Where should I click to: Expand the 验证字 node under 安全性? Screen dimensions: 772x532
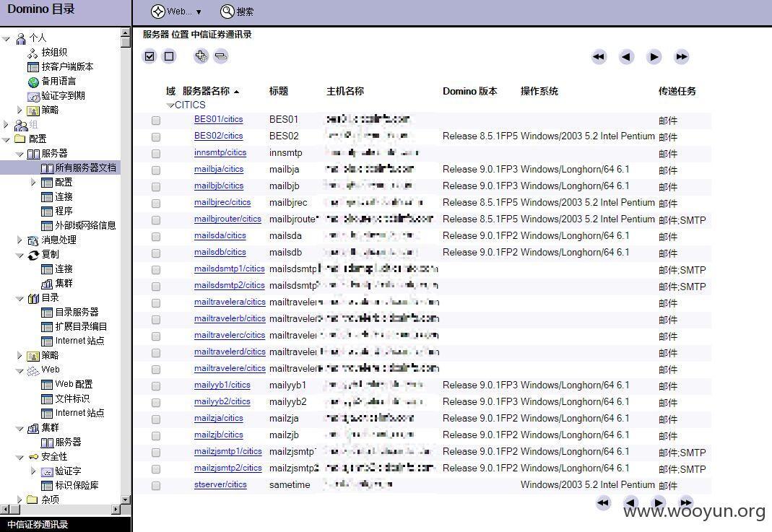click(x=33, y=471)
